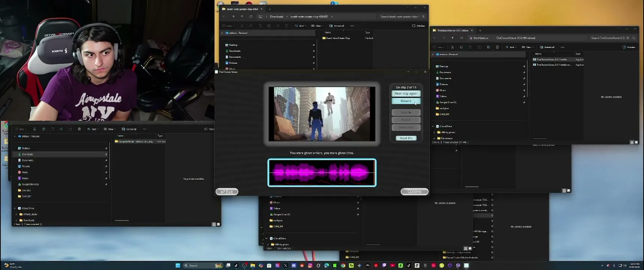644x270 pixels.
Task: Open View dropdown in death-note-potato-chip window
Action: (x=317, y=26)
